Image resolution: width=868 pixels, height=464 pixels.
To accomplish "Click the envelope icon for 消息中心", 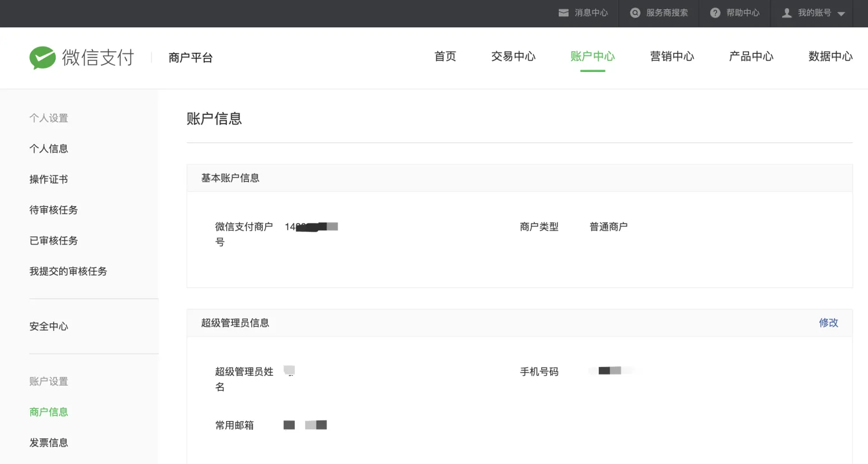I will click(563, 13).
